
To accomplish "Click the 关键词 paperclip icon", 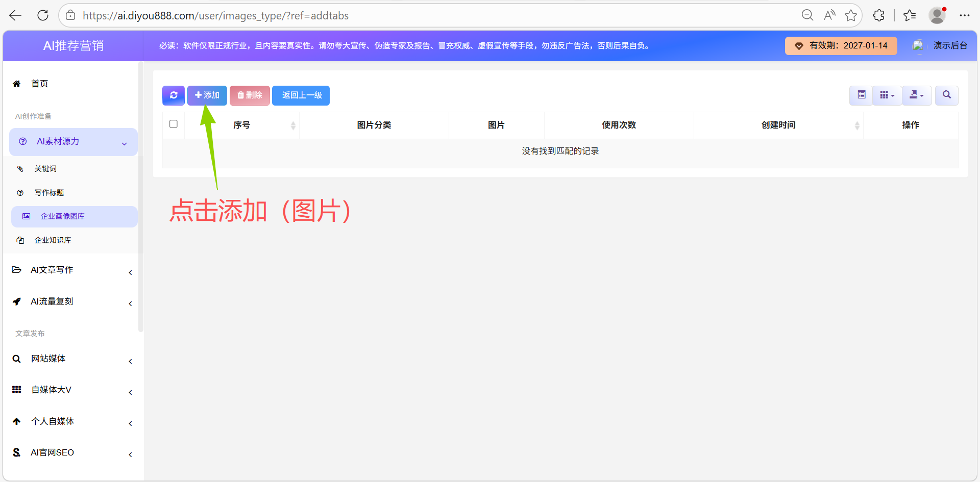I will click(x=20, y=168).
